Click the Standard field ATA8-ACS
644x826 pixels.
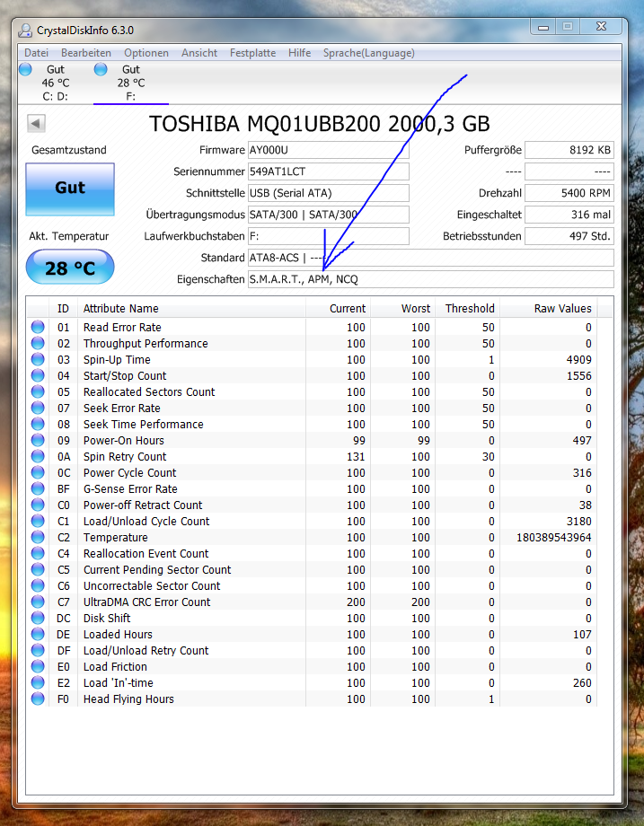pyautogui.click(x=430, y=258)
